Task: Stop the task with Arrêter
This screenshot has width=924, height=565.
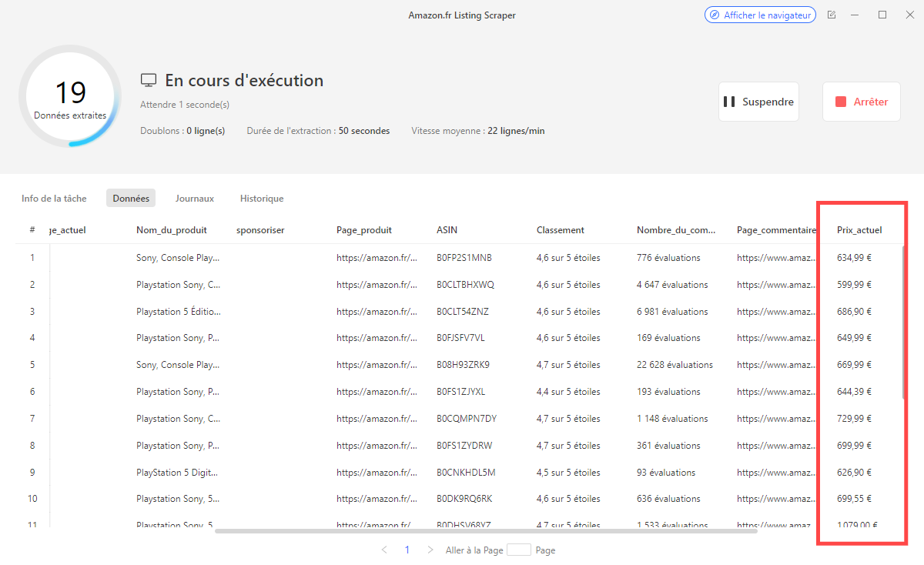Action: [862, 102]
